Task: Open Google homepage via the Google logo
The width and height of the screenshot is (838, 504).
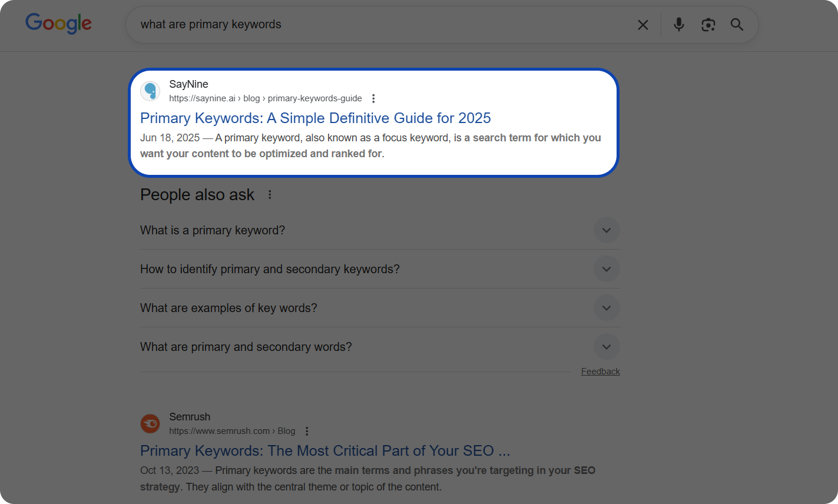Action: (x=58, y=24)
